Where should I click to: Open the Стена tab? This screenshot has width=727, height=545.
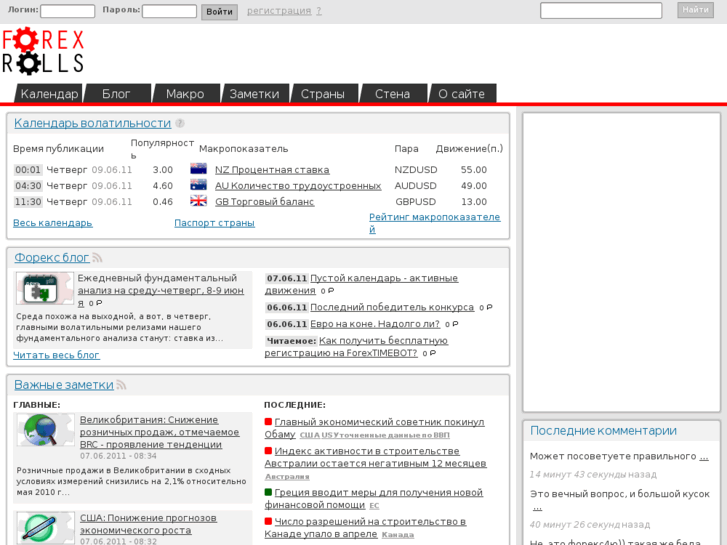pyautogui.click(x=392, y=94)
